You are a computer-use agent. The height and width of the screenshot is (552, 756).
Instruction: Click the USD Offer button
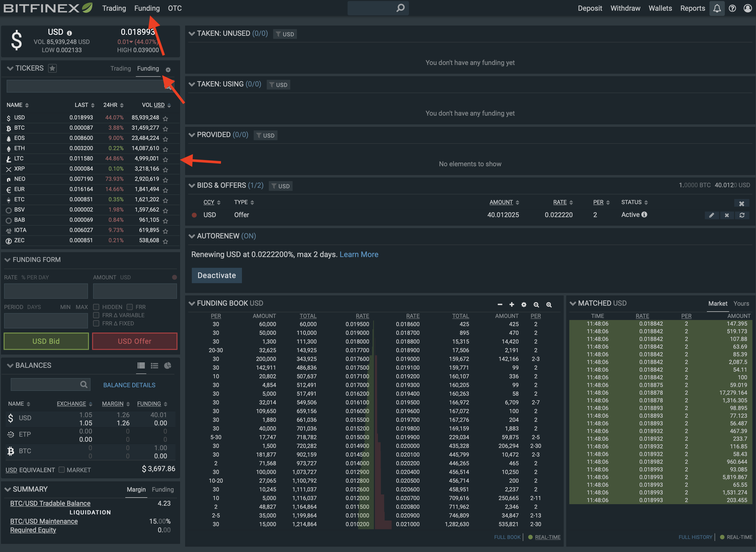point(135,341)
